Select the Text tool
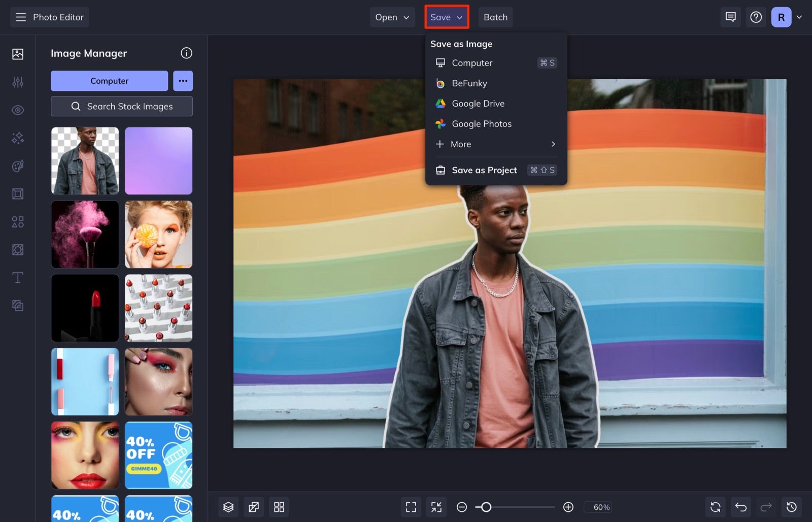 [18, 278]
